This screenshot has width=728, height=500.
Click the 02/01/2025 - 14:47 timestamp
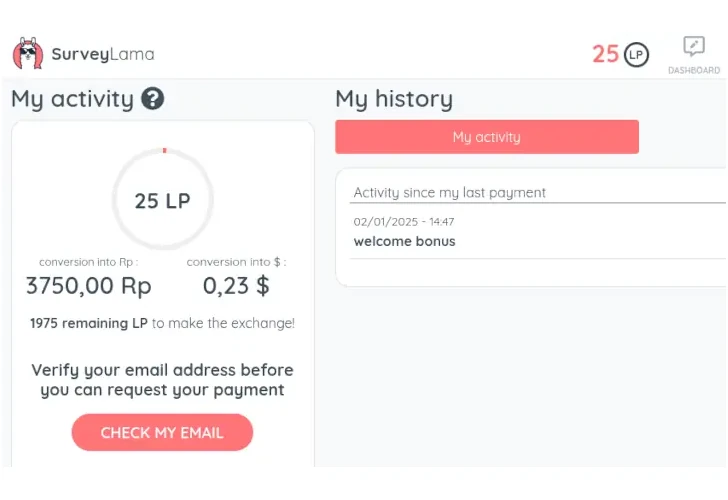[403, 222]
